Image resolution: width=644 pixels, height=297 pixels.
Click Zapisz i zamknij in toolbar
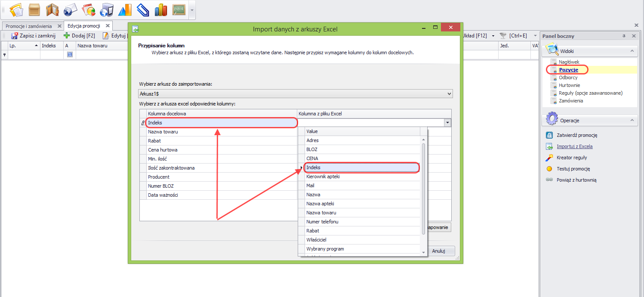[34, 36]
